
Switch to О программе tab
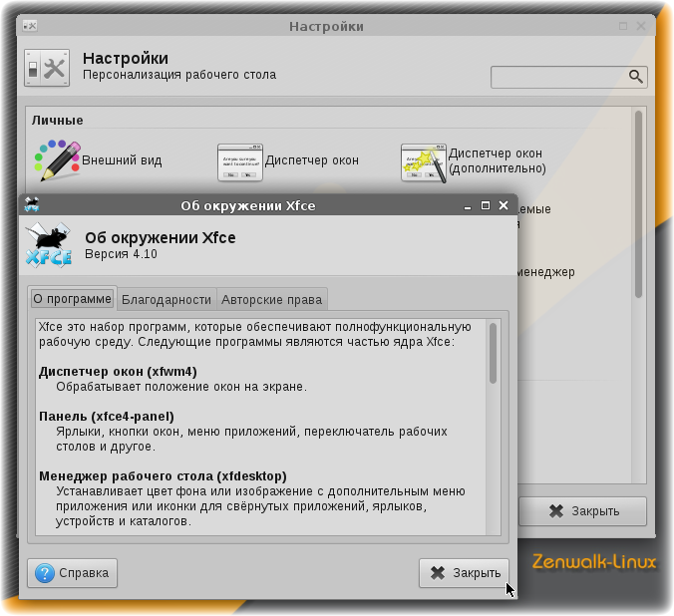click(72, 299)
